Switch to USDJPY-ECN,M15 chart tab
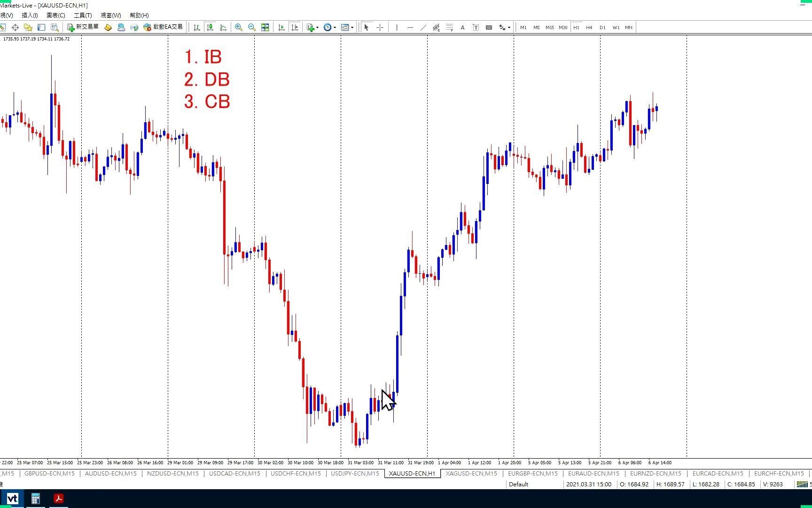This screenshot has height=508, width=812. (x=355, y=474)
